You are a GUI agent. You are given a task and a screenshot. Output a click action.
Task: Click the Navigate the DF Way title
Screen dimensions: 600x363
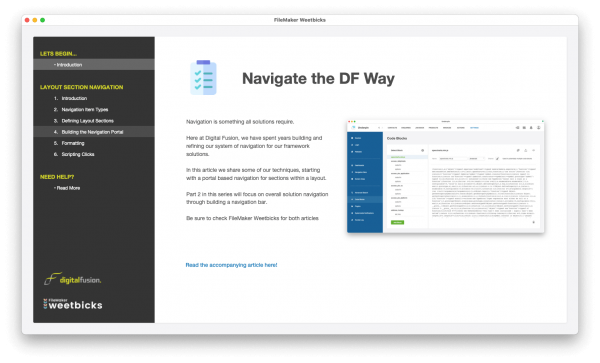tap(318, 78)
